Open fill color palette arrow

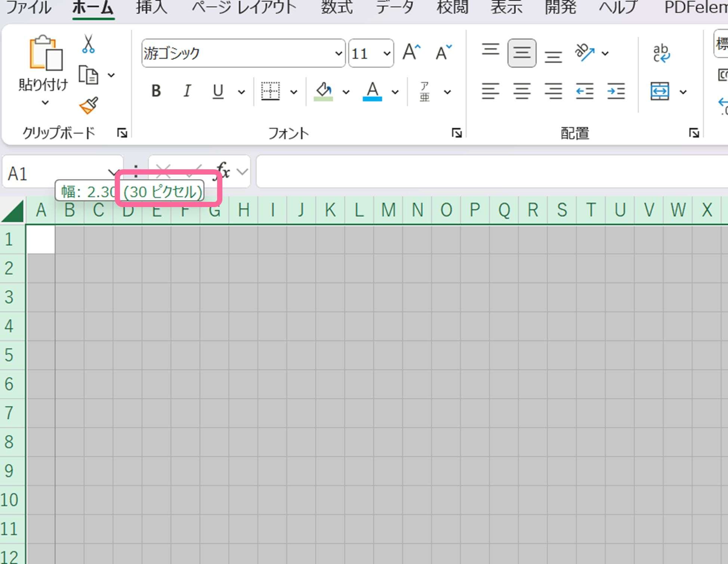click(346, 92)
